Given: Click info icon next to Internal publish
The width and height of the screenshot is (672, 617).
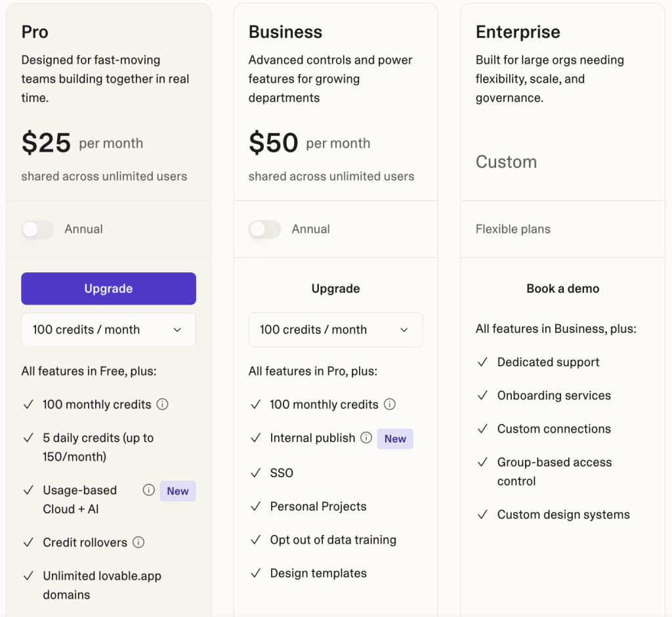Looking at the screenshot, I should 366,438.
